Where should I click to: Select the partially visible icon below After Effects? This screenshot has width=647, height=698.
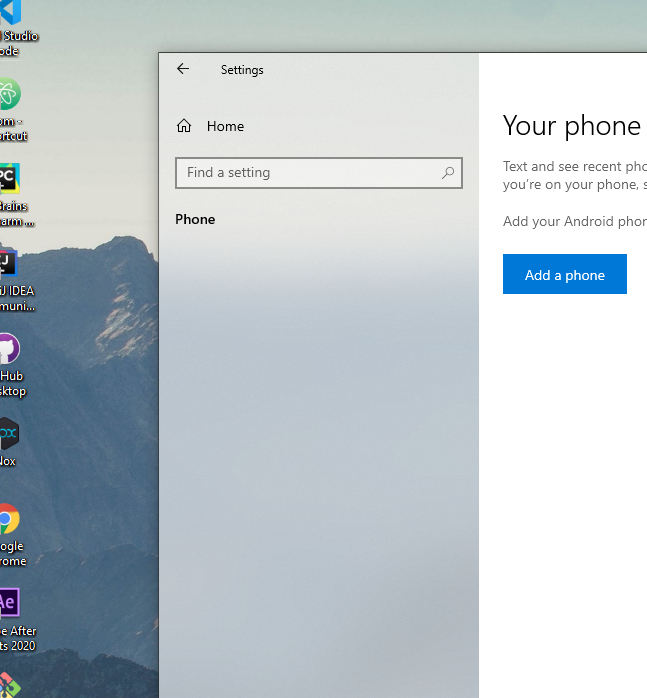(10, 688)
